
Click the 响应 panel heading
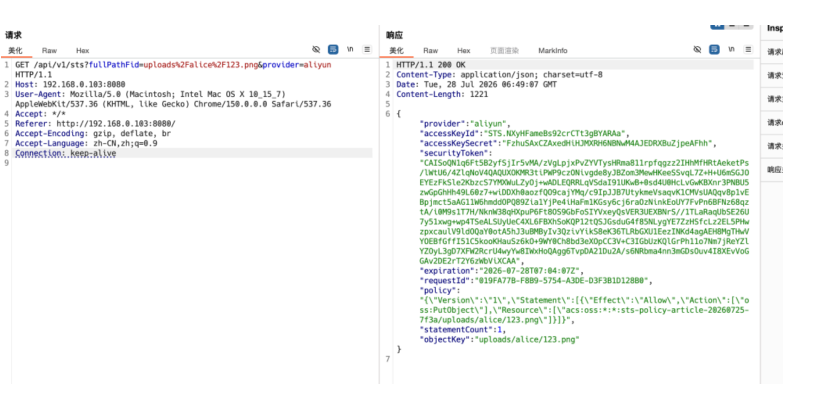(x=394, y=35)
